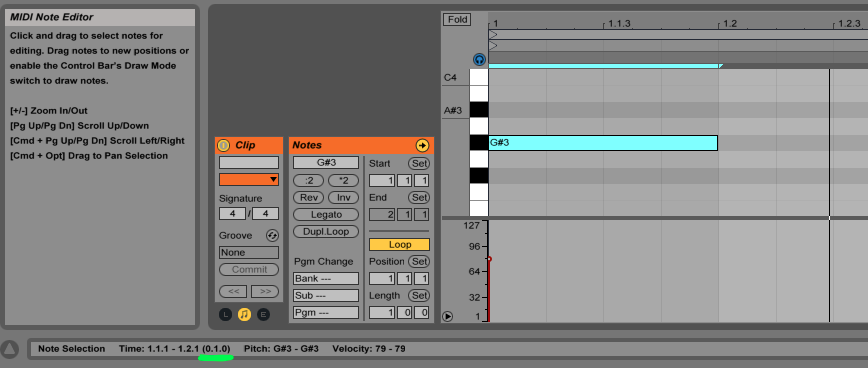Viewport: 868px width, 368px height.
Task: Click the nudge backward << button
Action: (233, 291)
